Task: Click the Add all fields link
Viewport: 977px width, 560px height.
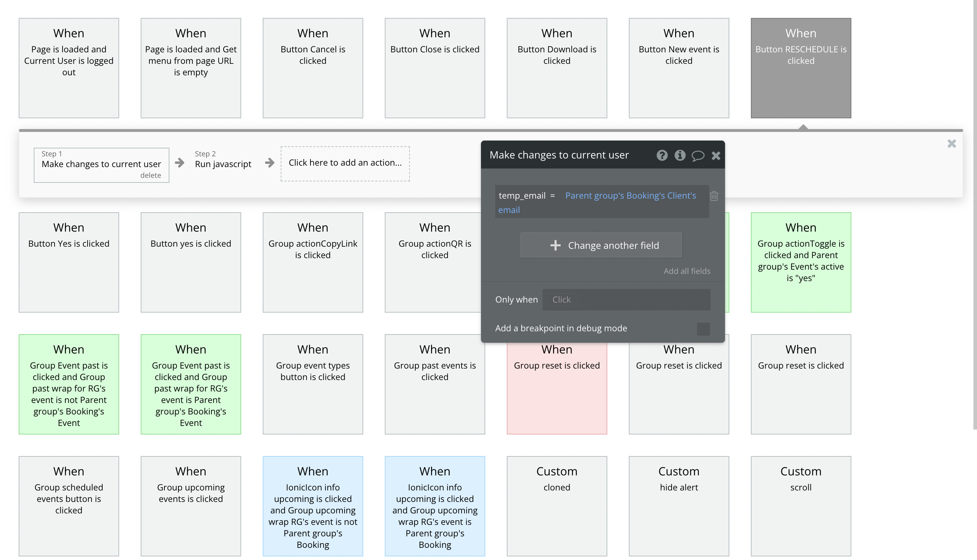Action: click(687, 271)
